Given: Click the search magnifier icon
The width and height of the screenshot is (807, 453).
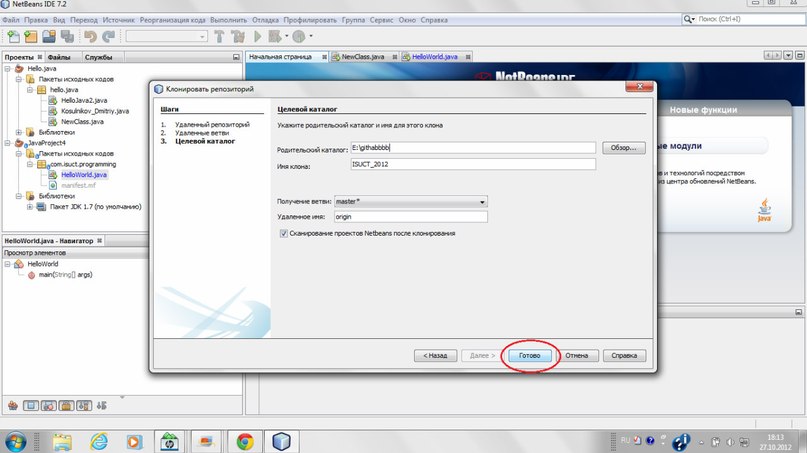Looking at the screenshot, I should tap(688, 19).
